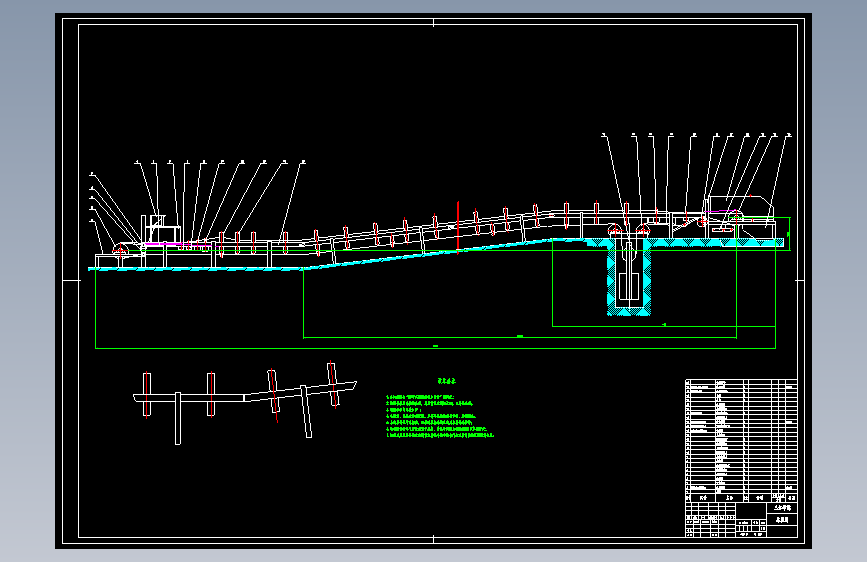Select the enlarged idler detail view below conveyor
This screenshot has width=867, height=562.
(x=245, y=403)
